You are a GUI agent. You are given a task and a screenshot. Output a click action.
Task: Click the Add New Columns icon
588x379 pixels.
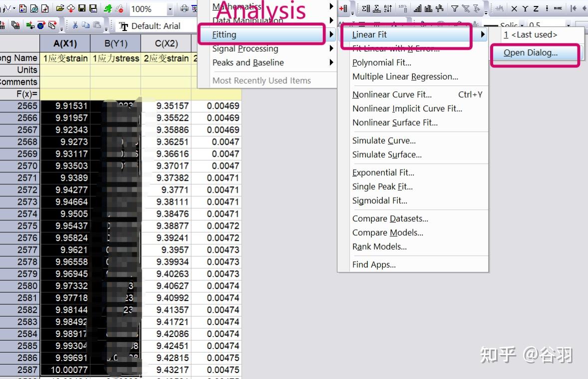(x=343, y=8)
